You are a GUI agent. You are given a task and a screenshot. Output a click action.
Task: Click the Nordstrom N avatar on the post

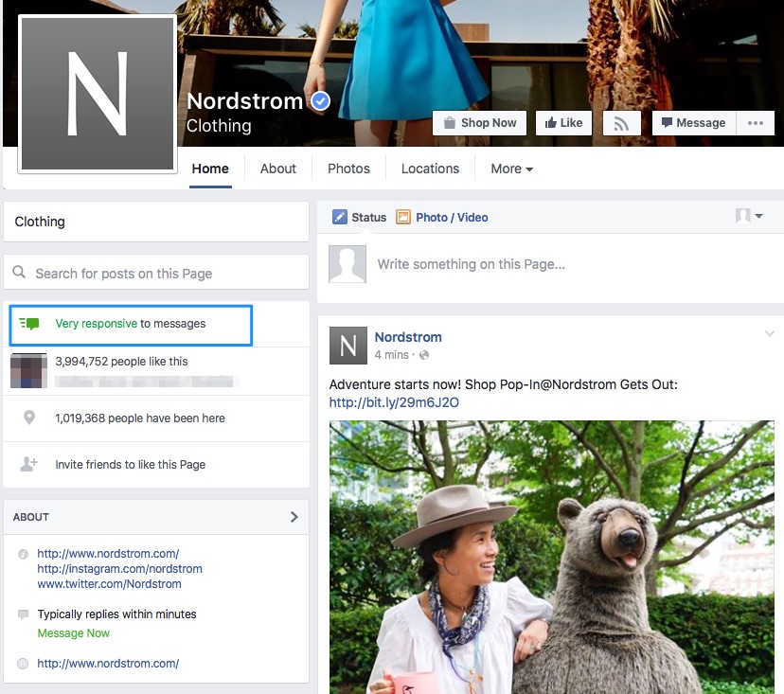[348, 346]
